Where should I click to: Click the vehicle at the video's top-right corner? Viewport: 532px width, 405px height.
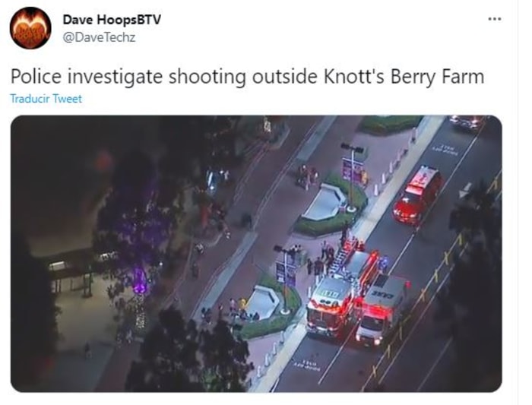(x=466, y=122)
